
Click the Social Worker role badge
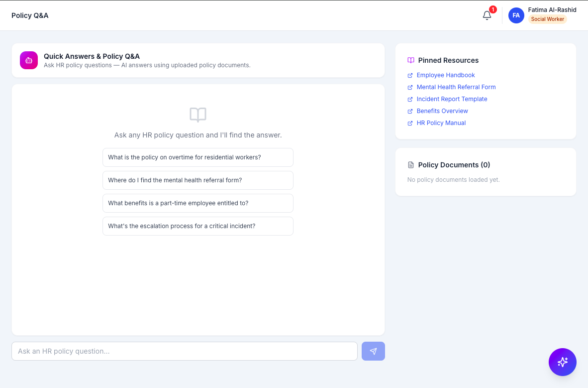(548, 19)
